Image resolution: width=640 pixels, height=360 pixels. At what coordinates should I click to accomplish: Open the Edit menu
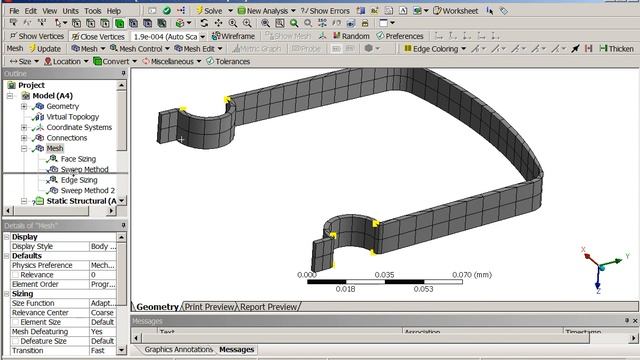click(31, 11)
